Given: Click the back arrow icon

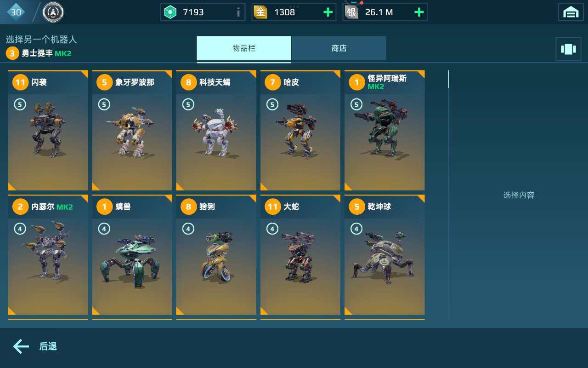Looking at the screenshot, I should point(21,346).
